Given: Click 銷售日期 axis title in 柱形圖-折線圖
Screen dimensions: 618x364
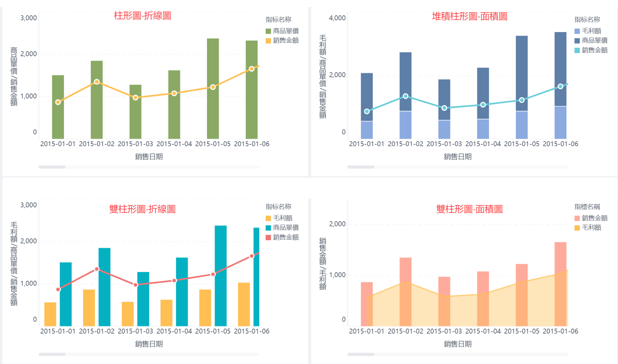Looking at the screenshot, I should coord(149,157).
